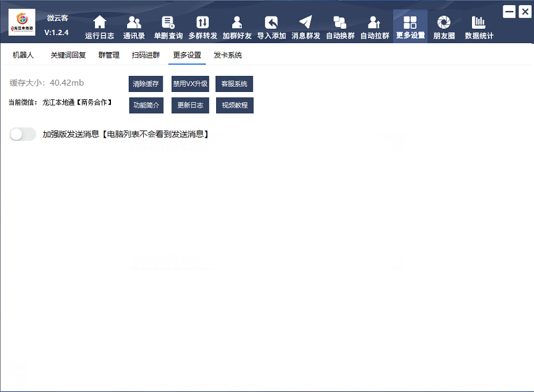Image resolution: width=534 pixels, height=392 pixels.
Task: Open 导入添加 import icon
Action: click(271, 23)
